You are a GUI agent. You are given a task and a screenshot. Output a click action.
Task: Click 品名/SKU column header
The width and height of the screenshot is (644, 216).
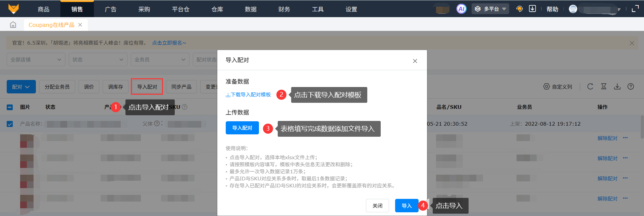point(449,107)
